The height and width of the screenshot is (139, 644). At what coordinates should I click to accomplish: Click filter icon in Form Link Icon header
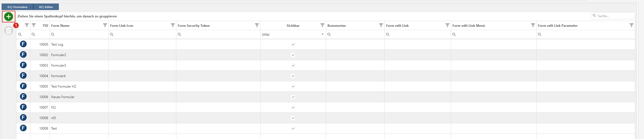173,25
